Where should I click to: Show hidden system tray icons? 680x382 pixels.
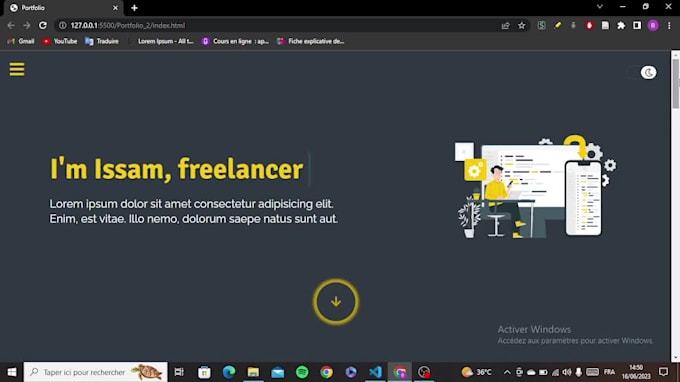(507, 372)
